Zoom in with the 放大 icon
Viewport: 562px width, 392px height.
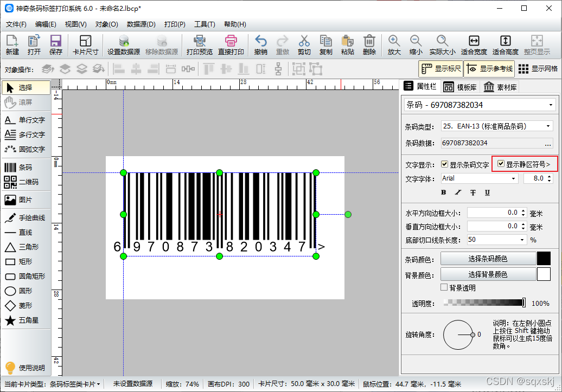click(x=394, y=45)
